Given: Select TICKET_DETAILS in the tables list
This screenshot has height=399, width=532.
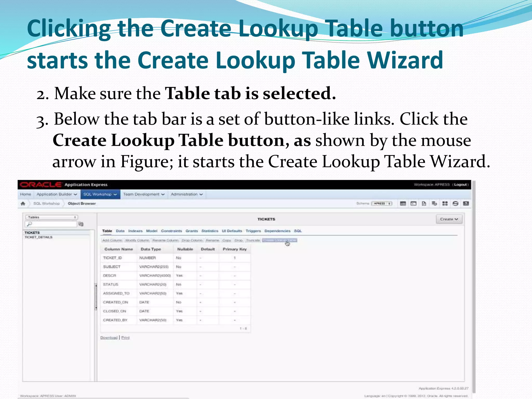Looking at the screenshot, I should [x=38, y=237].
